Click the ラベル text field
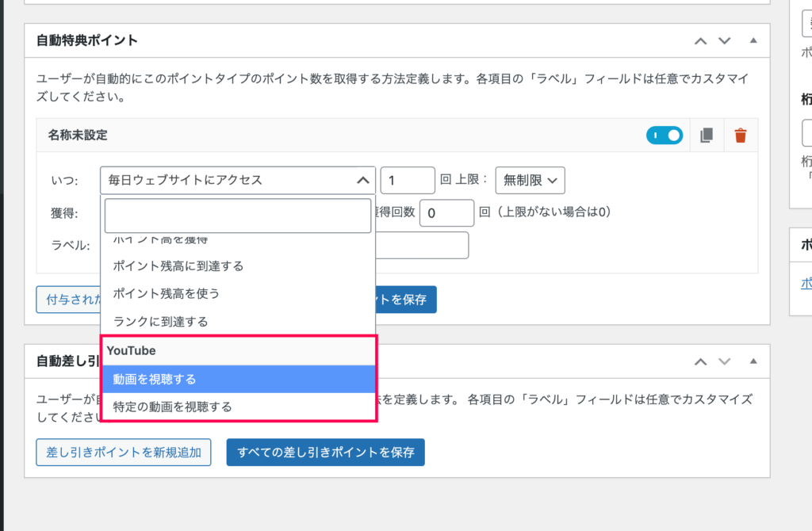Viewport: 812px width, 531px height. click(422, 246)
